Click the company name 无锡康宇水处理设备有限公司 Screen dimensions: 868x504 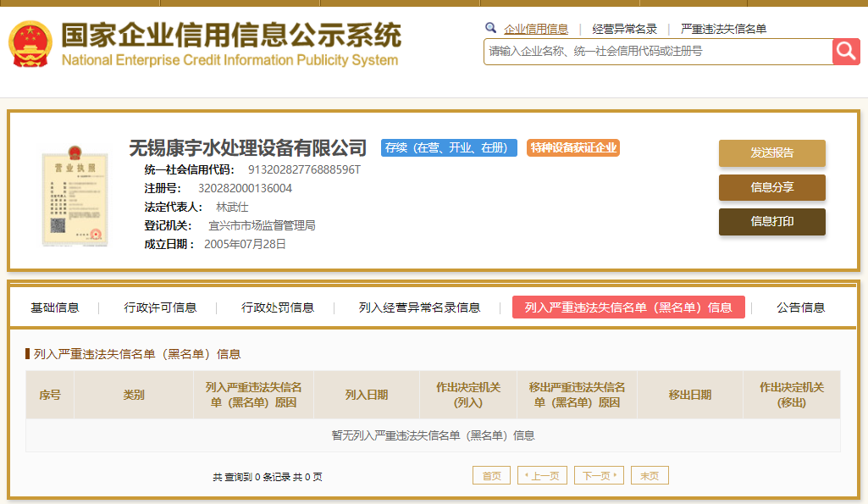pyautogui.click(x=247, y=148)
